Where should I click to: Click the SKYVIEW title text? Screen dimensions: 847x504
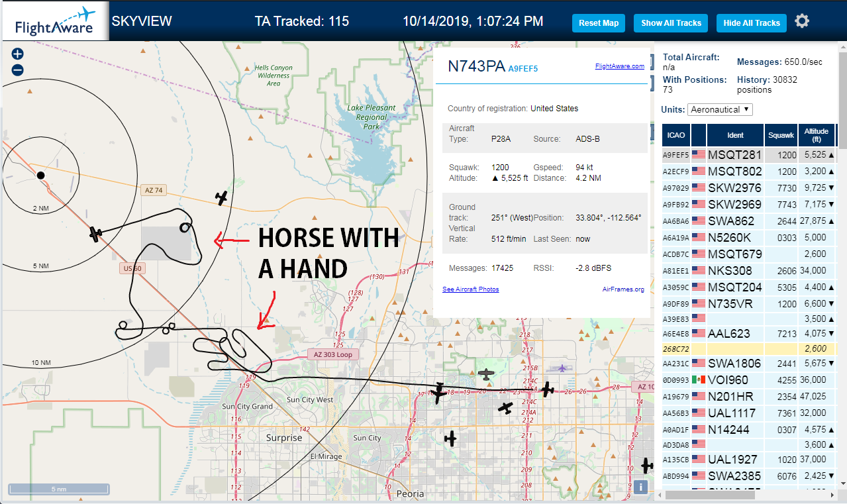[141, 21]
